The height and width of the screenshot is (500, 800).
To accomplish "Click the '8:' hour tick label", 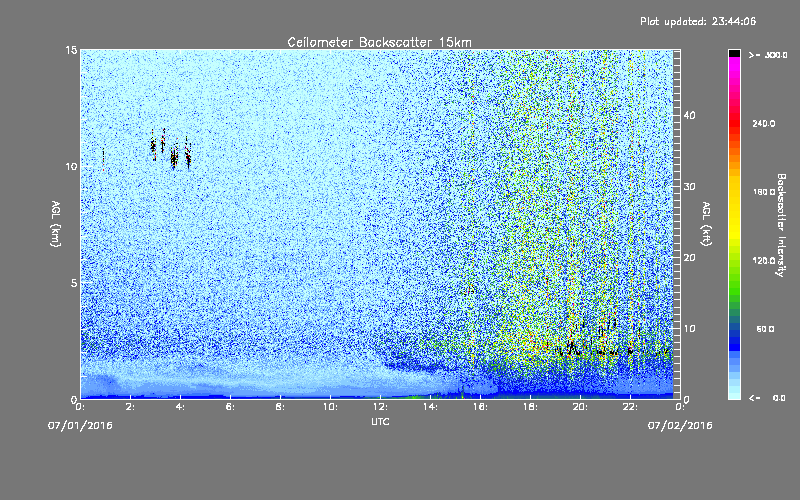I will coord(281,407).
